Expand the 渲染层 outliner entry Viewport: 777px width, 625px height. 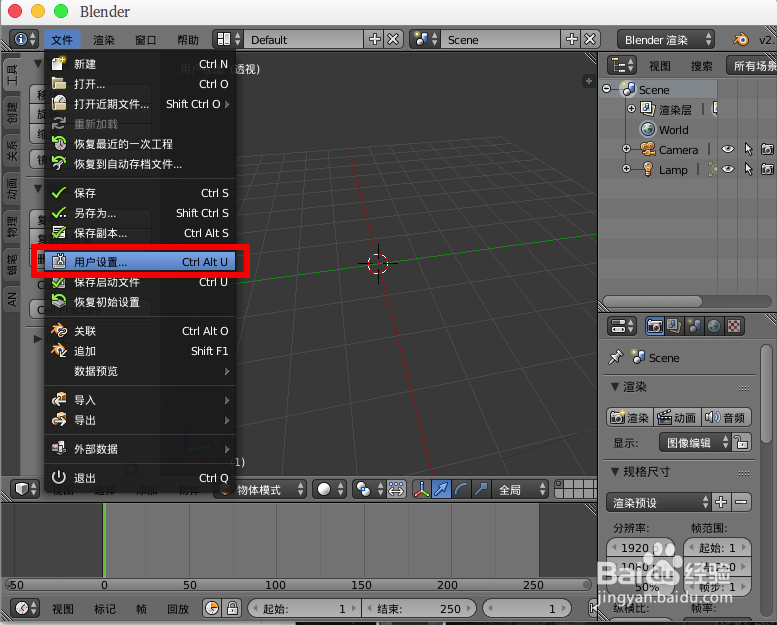[x=631, y=109]
